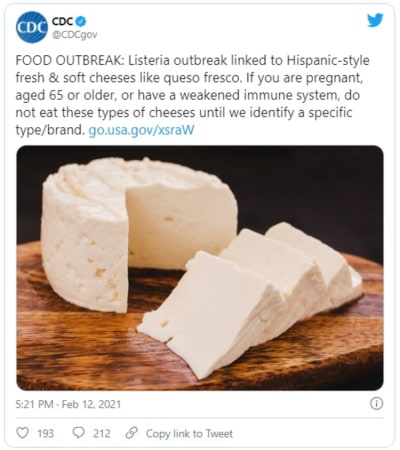Open the 5:21 PM timestamp
The height and width of the screenshot is (450, 400).
(34, 404)
